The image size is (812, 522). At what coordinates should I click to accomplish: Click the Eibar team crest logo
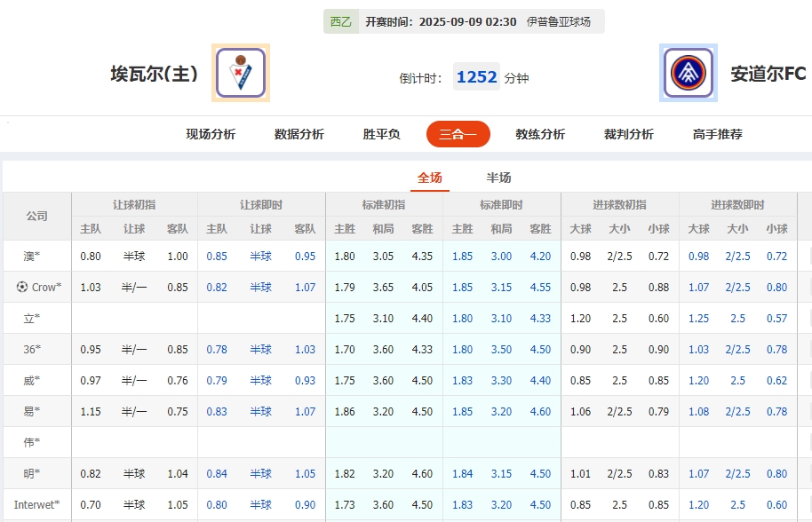click(x=239, y=73)
